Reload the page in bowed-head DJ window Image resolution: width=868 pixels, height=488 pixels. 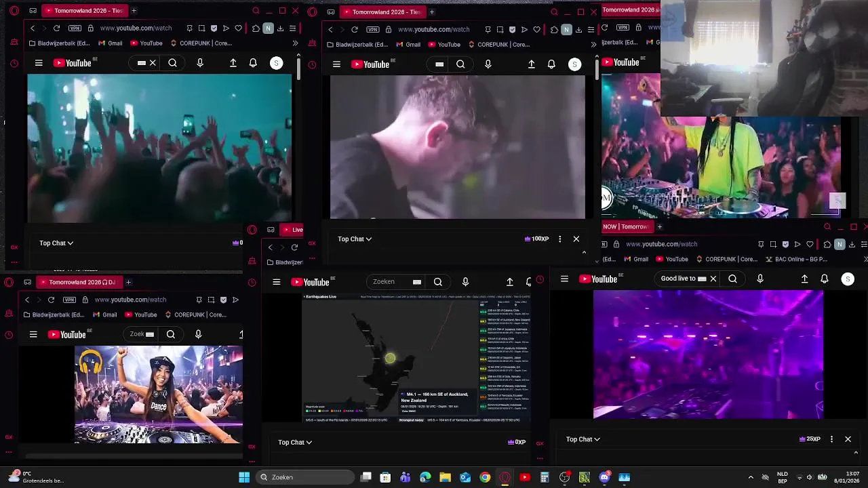point(355,30)
